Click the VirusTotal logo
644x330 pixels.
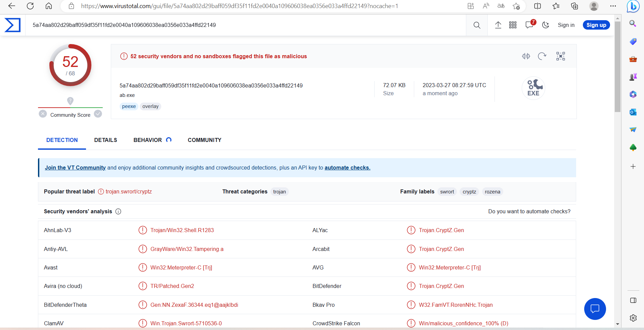(12, 25)
